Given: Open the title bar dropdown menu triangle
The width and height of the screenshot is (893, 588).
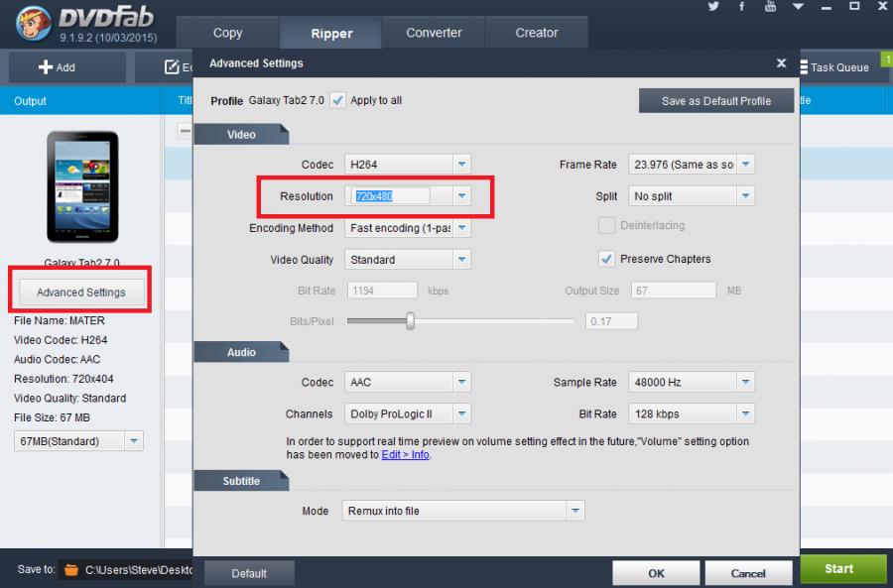Looking at the screenshot, I should 799,7.
